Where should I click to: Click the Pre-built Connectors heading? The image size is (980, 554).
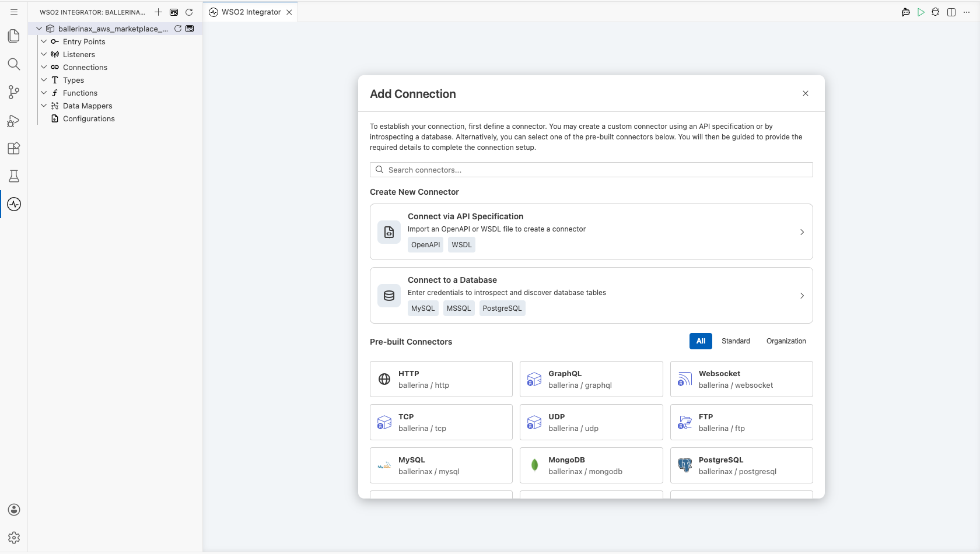point(411,342)
